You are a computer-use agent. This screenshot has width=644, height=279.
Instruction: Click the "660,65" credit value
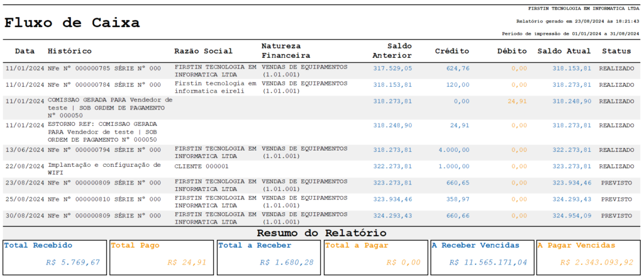pyautogui.click(x=458, y=183)
